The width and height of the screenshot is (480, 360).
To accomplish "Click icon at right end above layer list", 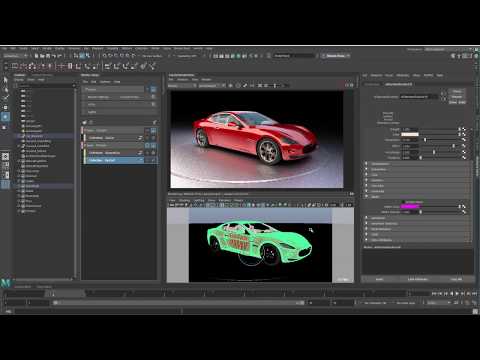I will pos(155,122).
